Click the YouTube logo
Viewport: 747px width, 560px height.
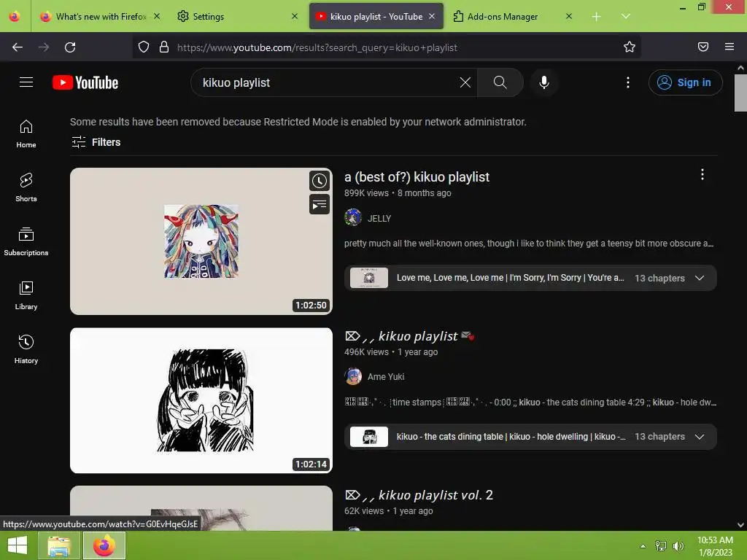pyautogui.click(x=85, y=82)
